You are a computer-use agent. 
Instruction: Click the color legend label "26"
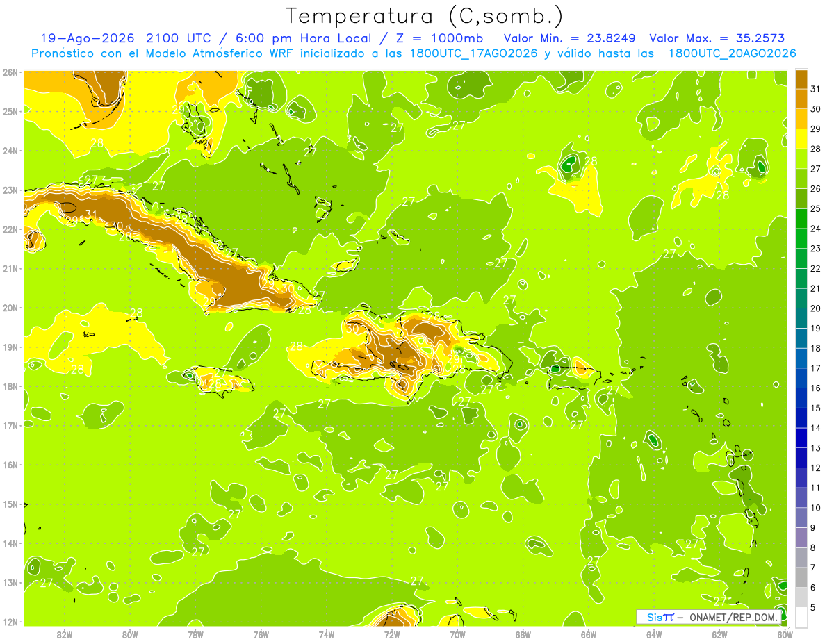coord(815,189)
